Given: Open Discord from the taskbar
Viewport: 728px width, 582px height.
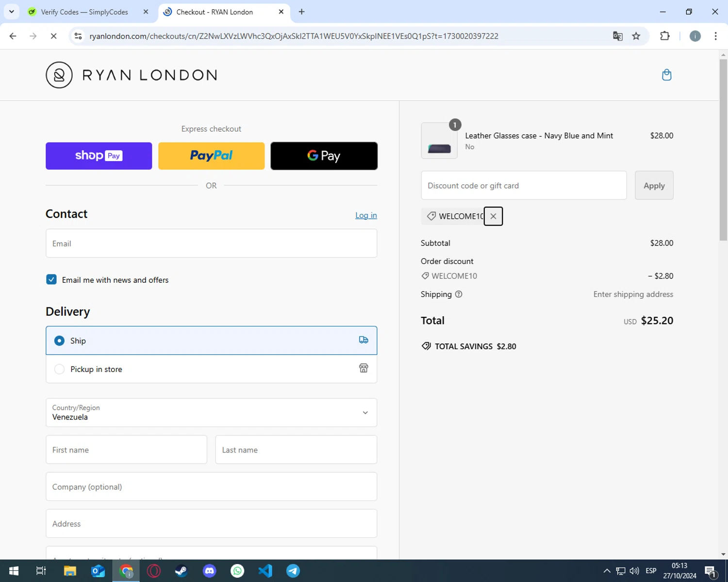Looking at the screenshot, I should 209,571.
